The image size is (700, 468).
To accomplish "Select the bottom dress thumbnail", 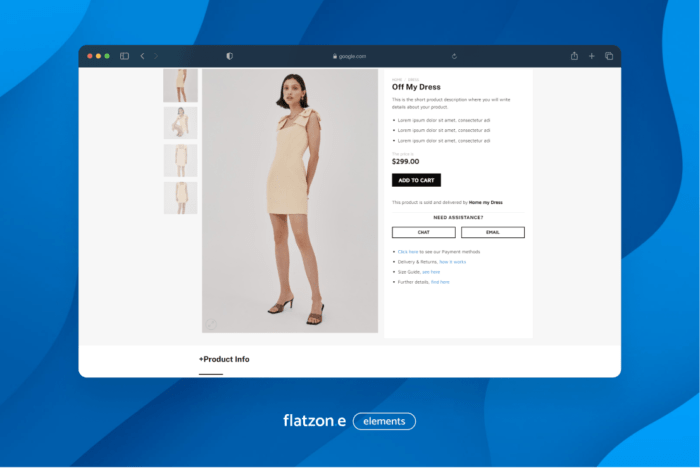I will 180,196.
